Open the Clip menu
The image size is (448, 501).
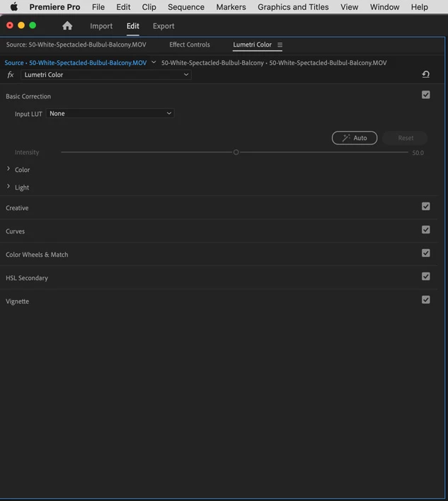point(149,6)
